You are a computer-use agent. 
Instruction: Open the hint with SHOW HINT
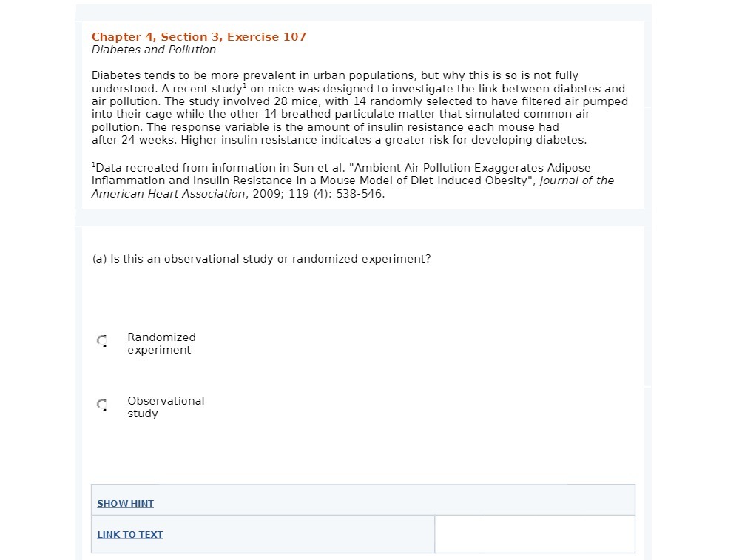point(125,503)
